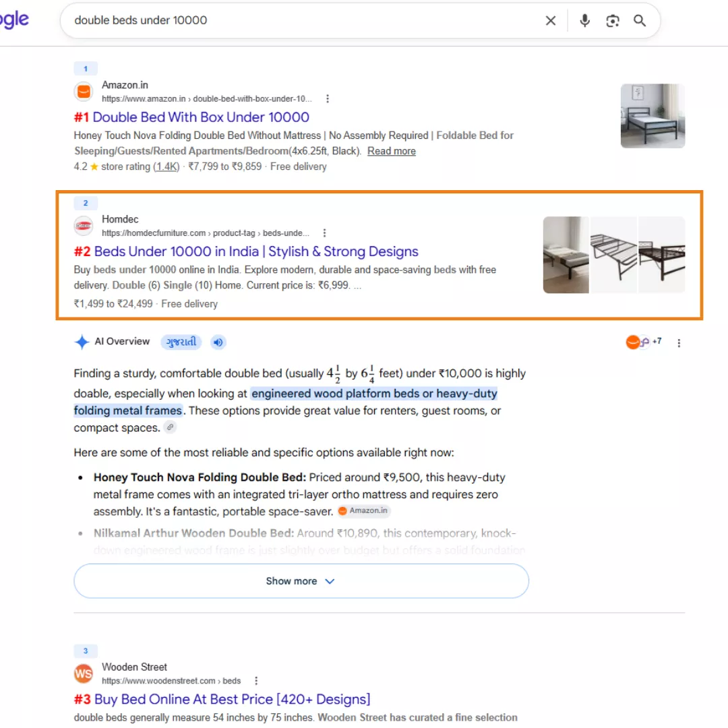Click the Homdec site favicon
This screenshot has height=728, width=728.
click(x=84, y=226)
